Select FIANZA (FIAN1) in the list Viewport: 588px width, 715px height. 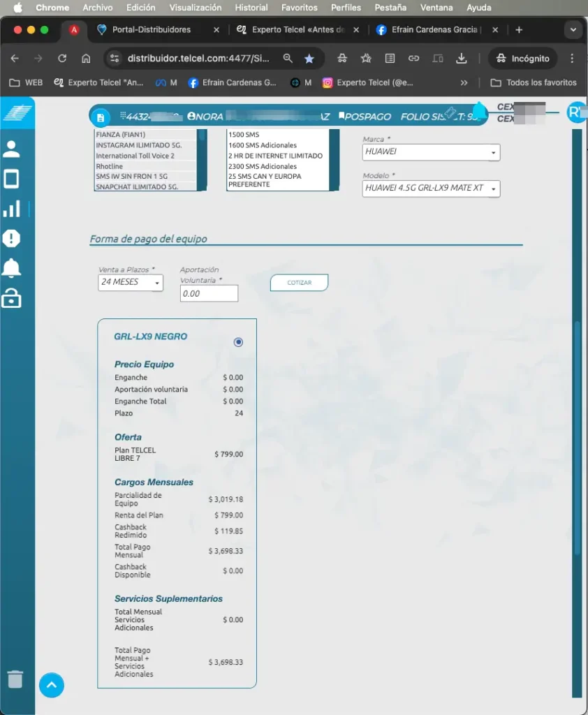120,135
